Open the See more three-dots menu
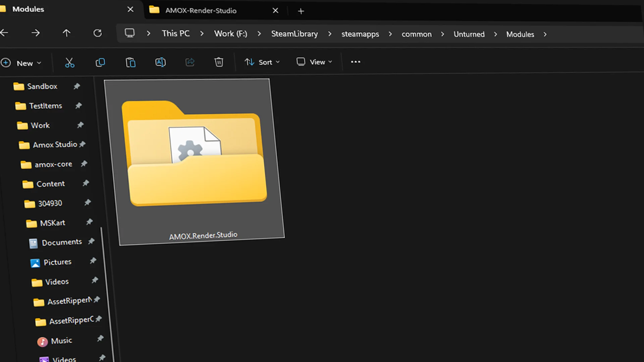 356,62
